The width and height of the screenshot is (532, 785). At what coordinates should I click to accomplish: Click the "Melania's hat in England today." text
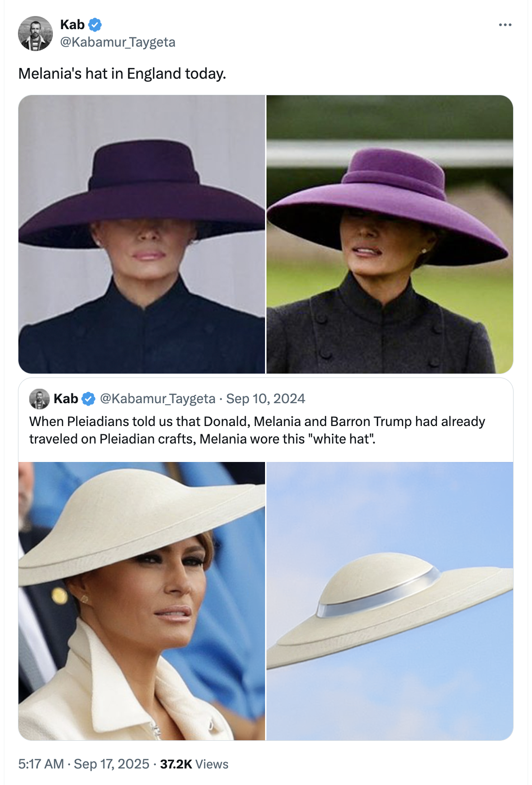point(122,73)
